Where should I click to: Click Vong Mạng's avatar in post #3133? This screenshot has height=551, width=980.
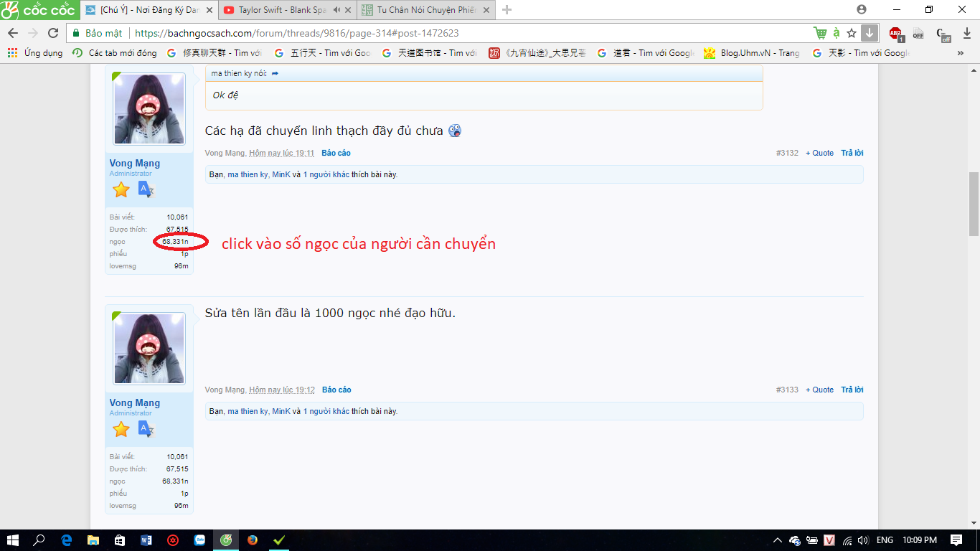[149, 348]
